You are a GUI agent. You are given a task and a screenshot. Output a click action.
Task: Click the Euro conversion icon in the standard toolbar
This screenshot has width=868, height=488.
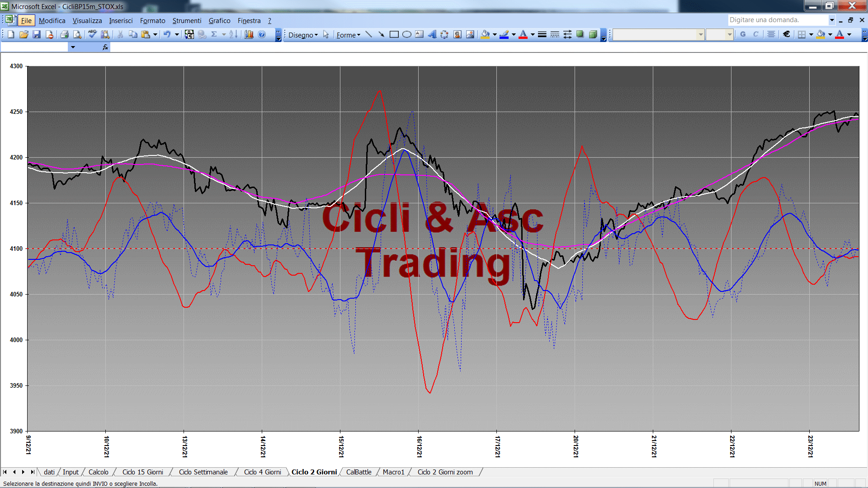tap(189, 34)
